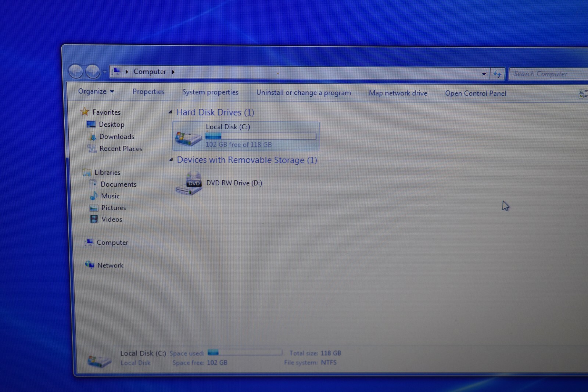Click the Downloads folder icon

[92, 136]
